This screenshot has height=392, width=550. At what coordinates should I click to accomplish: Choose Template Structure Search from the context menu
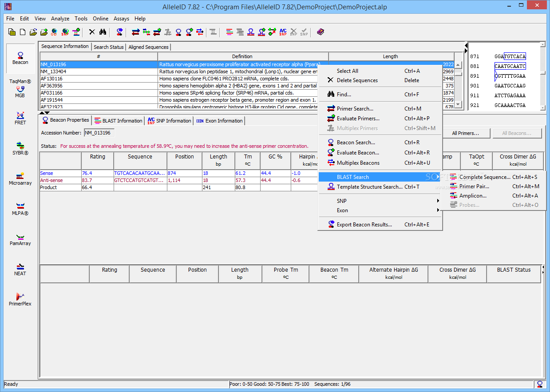[380, 187]
